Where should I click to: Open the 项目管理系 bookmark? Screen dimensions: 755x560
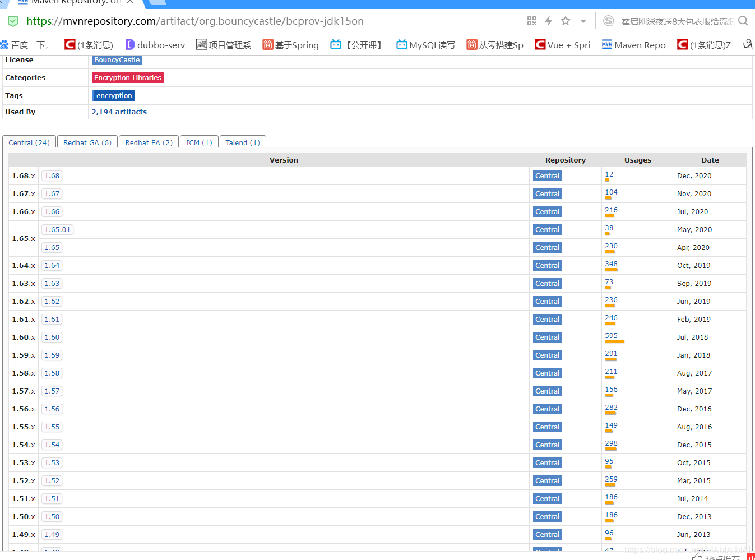pos(224,45)
